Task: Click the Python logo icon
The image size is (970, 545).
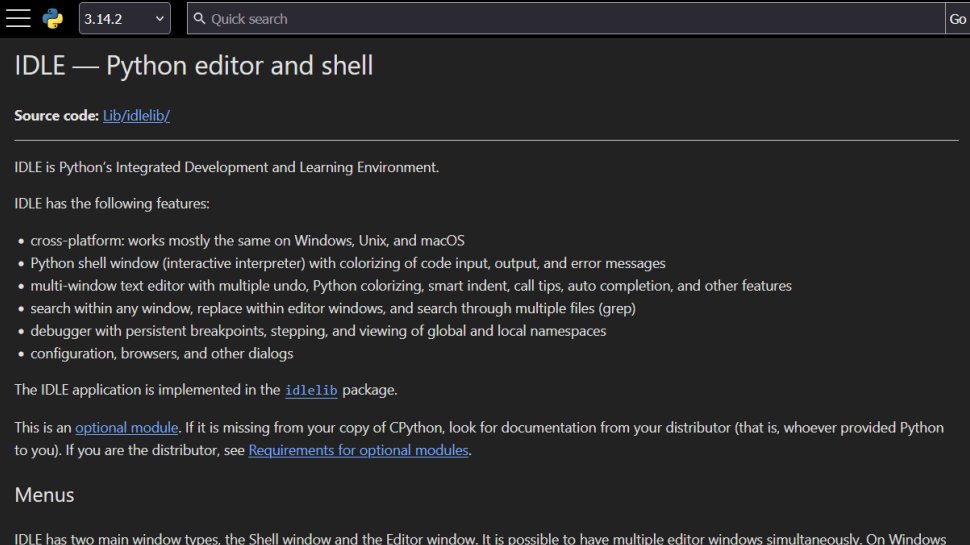Action: [x=53, y=19]
